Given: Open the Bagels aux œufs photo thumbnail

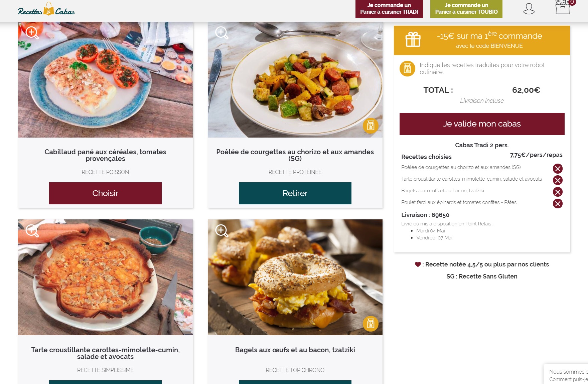Looking at the screenshot, I should pos(295,277).
